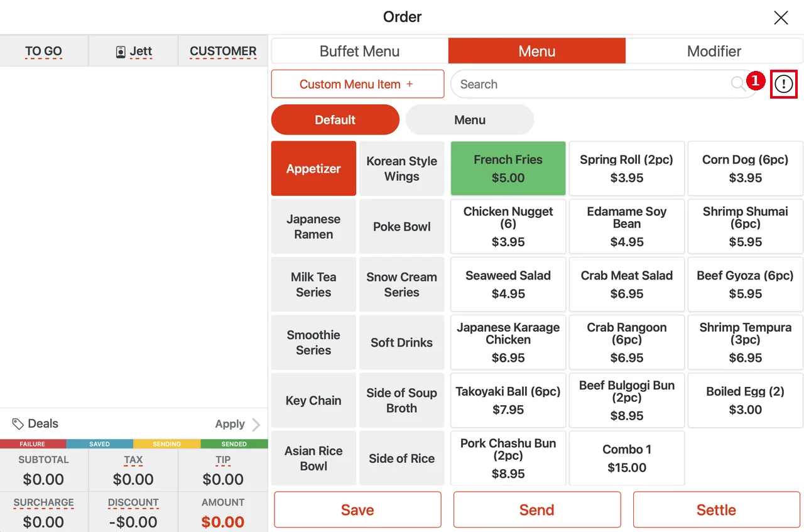804x532 pixels.
Task: Add Combo 1 to the order
Action: 627,458
